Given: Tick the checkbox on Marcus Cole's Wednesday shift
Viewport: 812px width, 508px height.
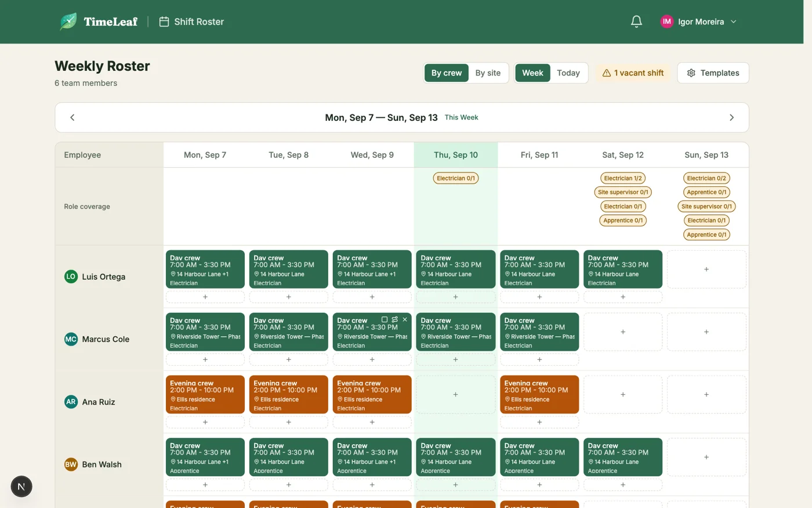Looking at the screenshot, I should click(385, 319).
